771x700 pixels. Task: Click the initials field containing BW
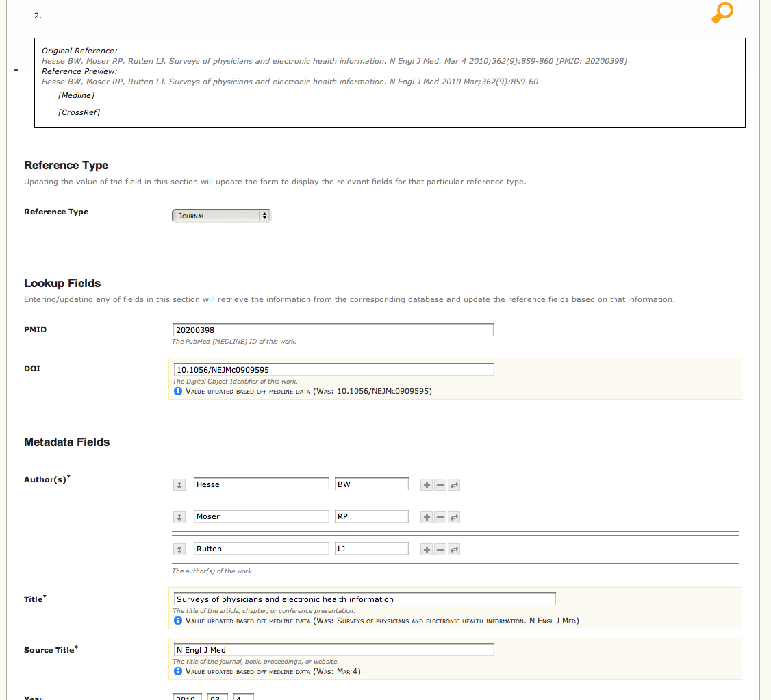[x=371, y=484]
